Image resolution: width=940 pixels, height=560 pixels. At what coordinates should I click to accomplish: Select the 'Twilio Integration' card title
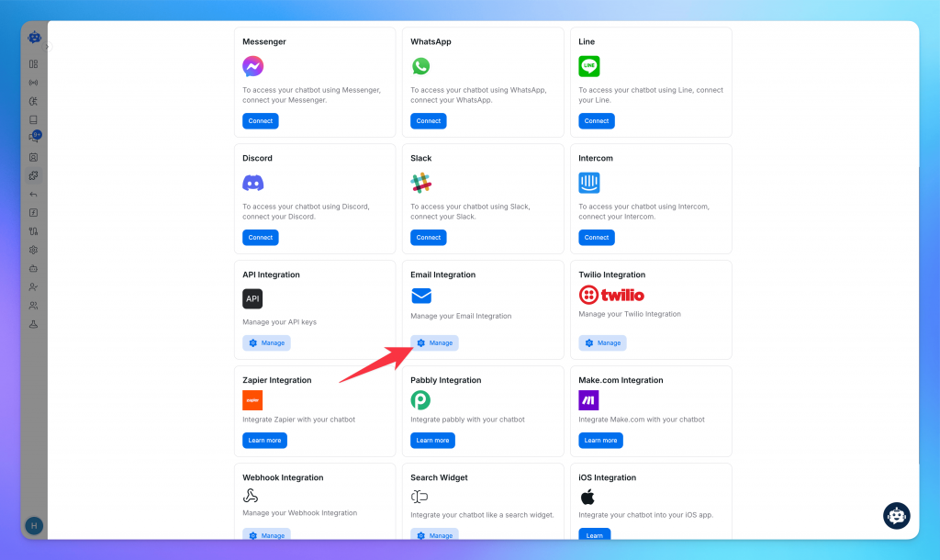[612, 274]
